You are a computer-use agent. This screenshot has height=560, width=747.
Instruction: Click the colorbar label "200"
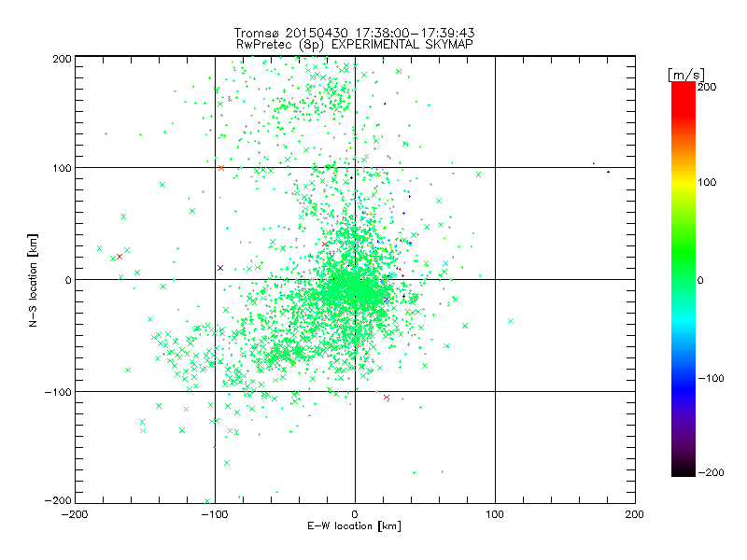coord(707,87)
